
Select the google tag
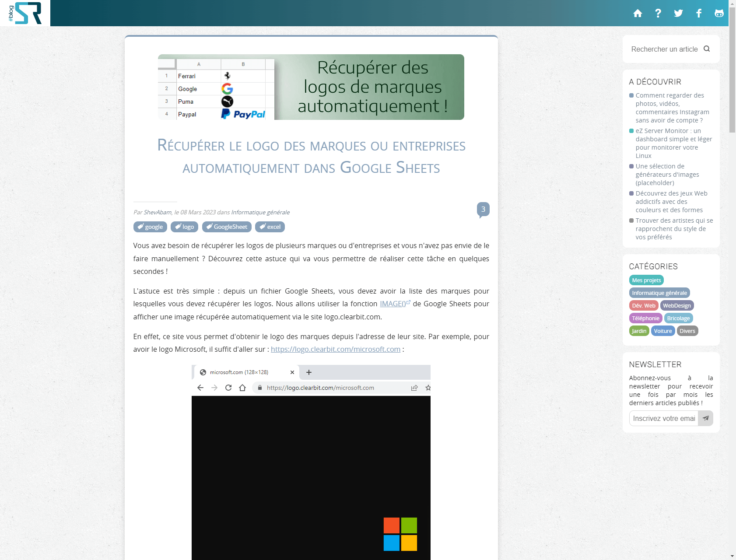point(150,227)
